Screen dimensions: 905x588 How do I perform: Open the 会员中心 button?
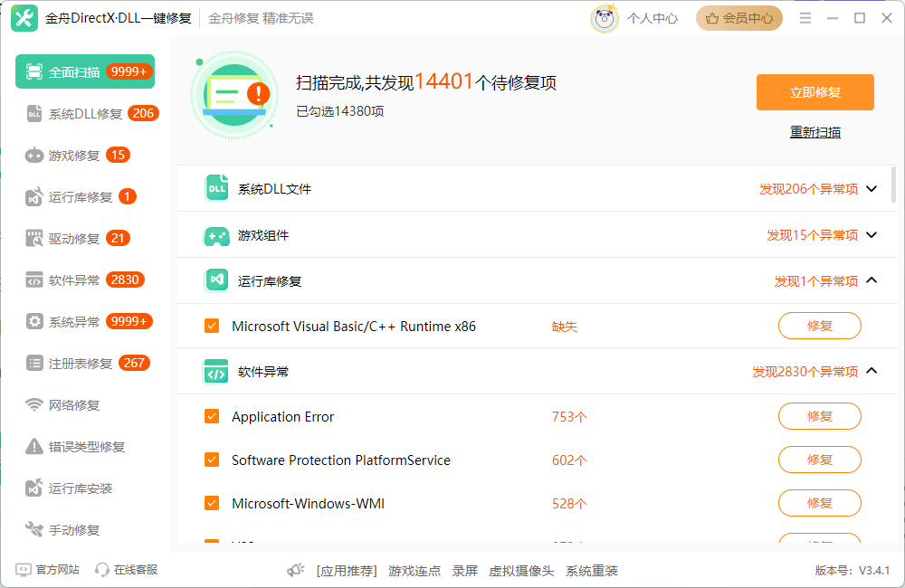[x=739, y=18]
